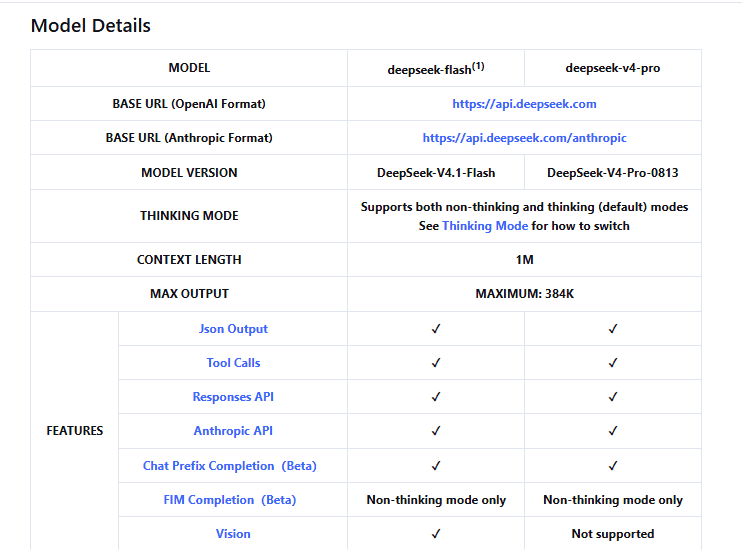742x550 pixels.
Task: Click Anthropic API checkmark under deepseek-v4-pro
Action: (x=613, y=431)
